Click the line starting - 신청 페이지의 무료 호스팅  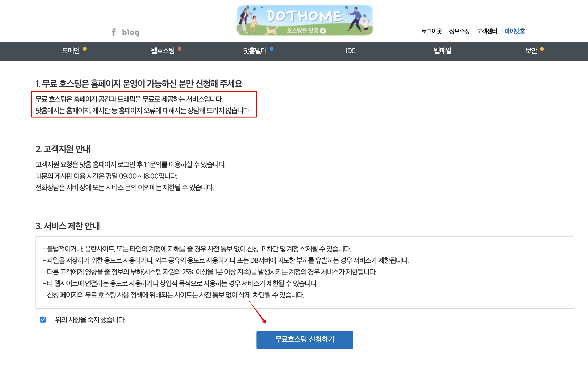tap(174, 295)
